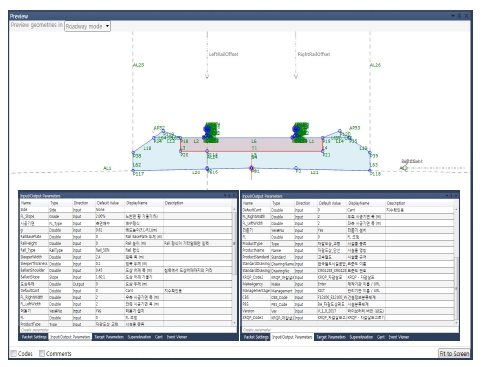Select the Rail_Type row in left panel

click(126, 250)
